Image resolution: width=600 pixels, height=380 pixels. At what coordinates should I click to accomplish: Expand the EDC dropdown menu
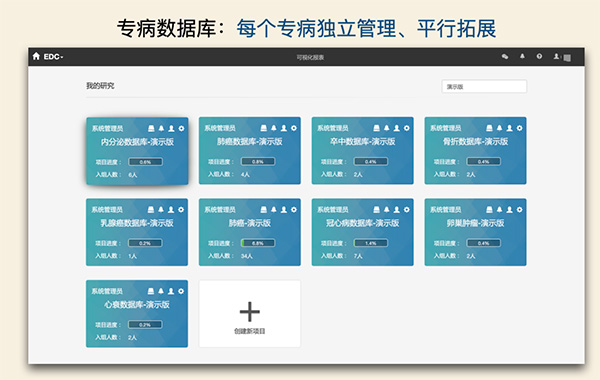[53, 57]
